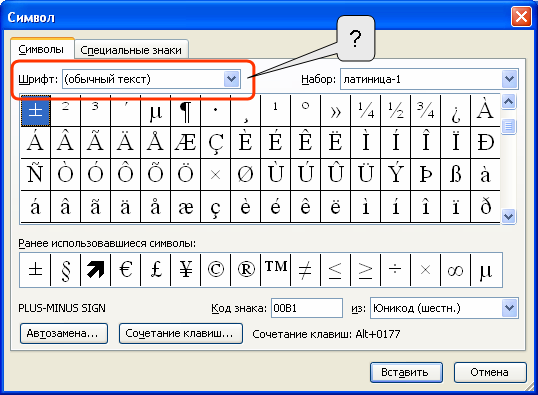Click the Код знака input field

(x=307, y=308)
